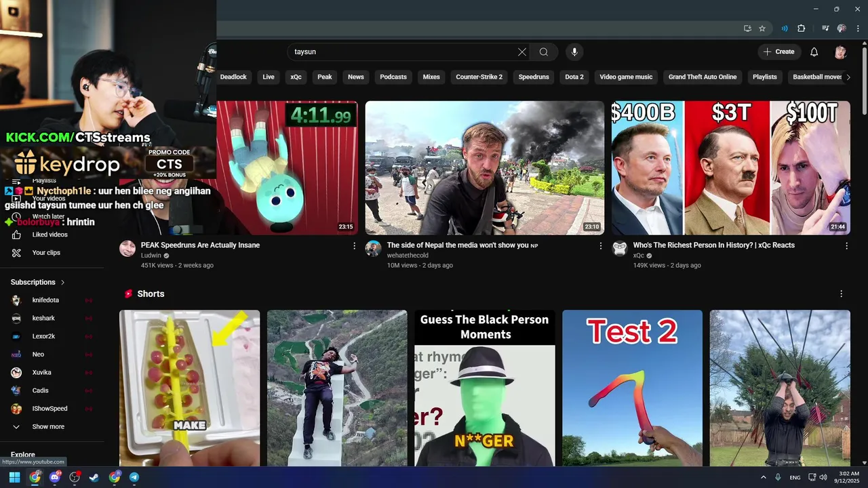
Task: Select the Mixes filter chip
Action: 431,77
